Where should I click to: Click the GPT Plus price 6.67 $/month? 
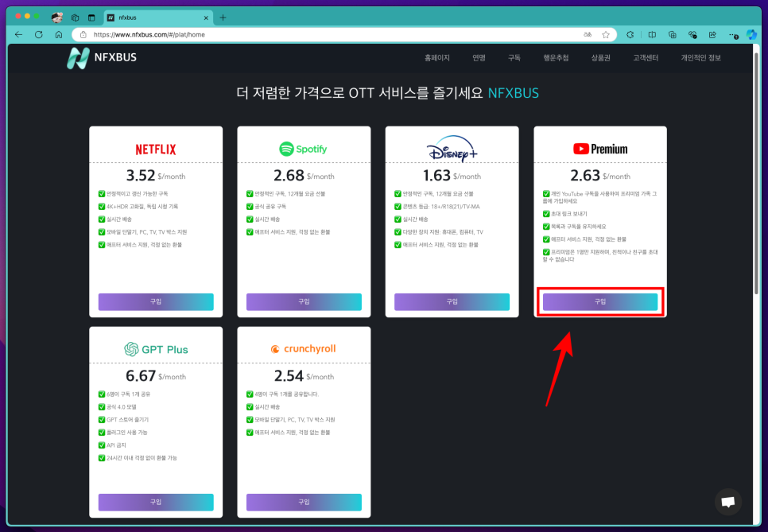coord(156,375)
